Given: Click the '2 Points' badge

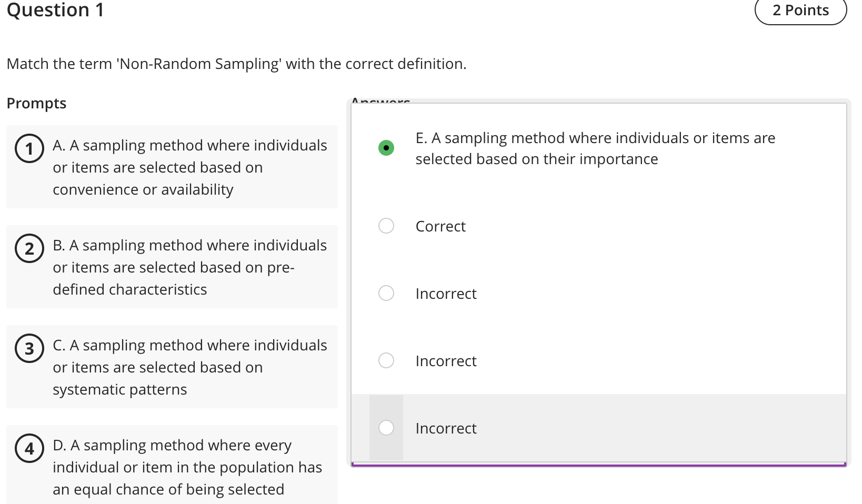Looking at the screenshot, I should tap(799, 10).
